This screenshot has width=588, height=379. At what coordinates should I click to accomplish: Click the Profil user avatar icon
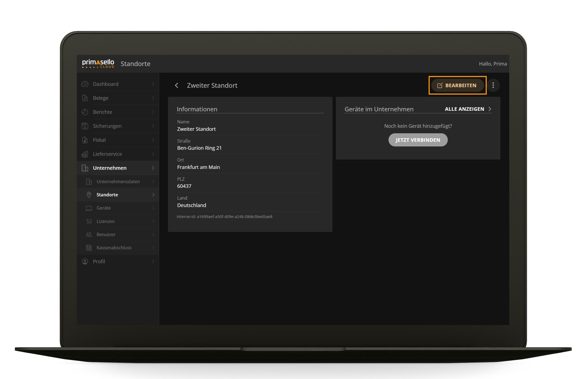click(85, 261)
